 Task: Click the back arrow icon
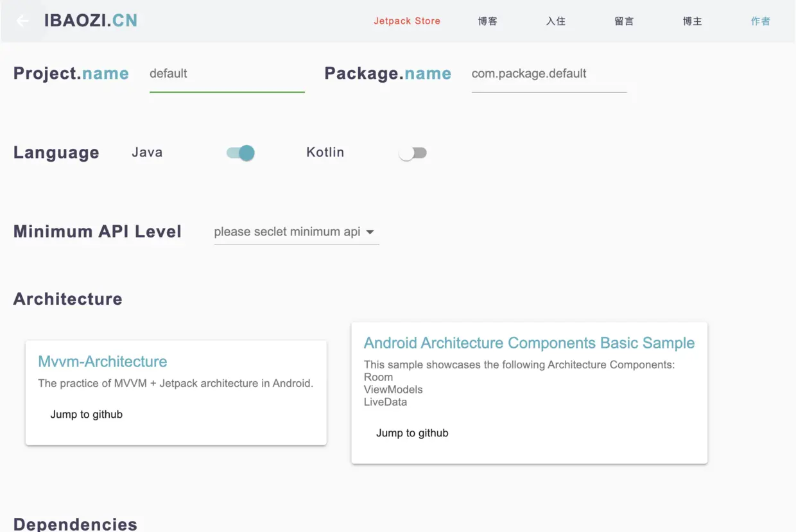coord(22,21)
